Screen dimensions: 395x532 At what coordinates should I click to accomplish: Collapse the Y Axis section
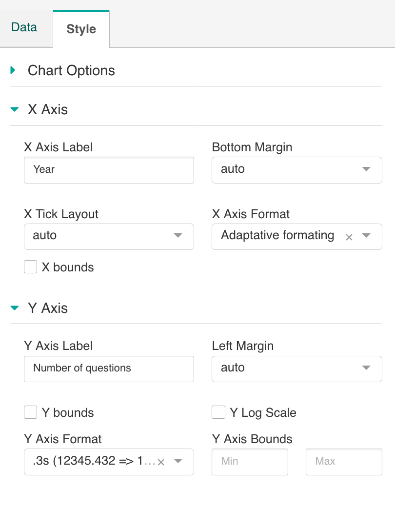coord(15,308)
